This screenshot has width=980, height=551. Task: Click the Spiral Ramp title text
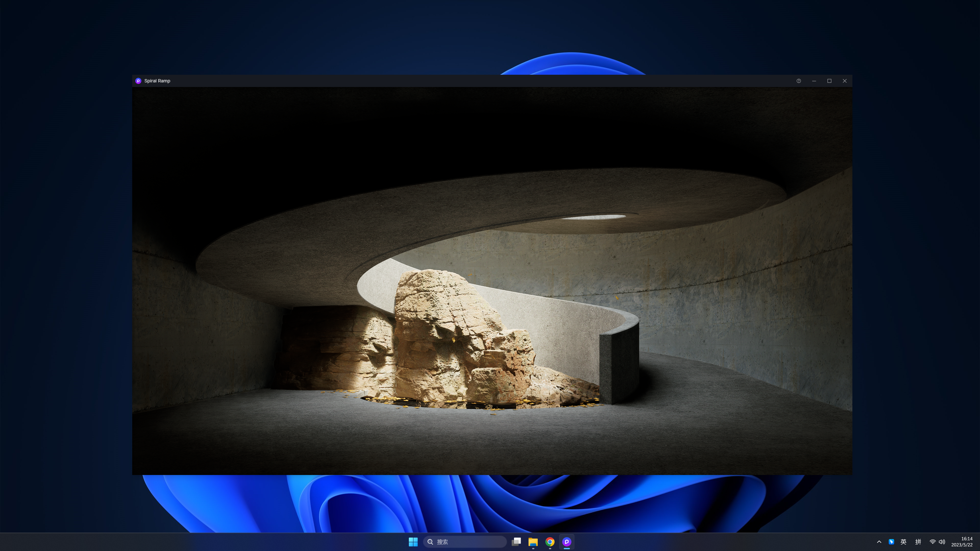(157, 81)
